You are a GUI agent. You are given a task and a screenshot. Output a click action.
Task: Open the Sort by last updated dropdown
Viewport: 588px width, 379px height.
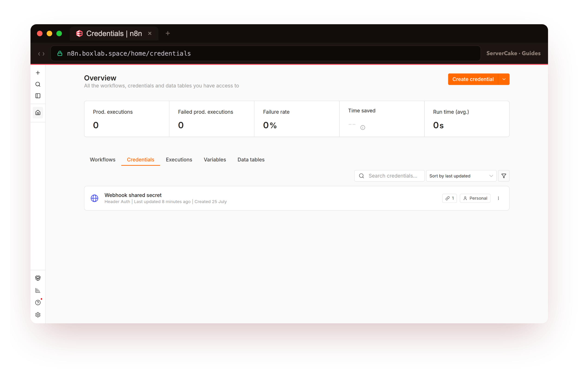pyautogui.click(x=461, y=176)
